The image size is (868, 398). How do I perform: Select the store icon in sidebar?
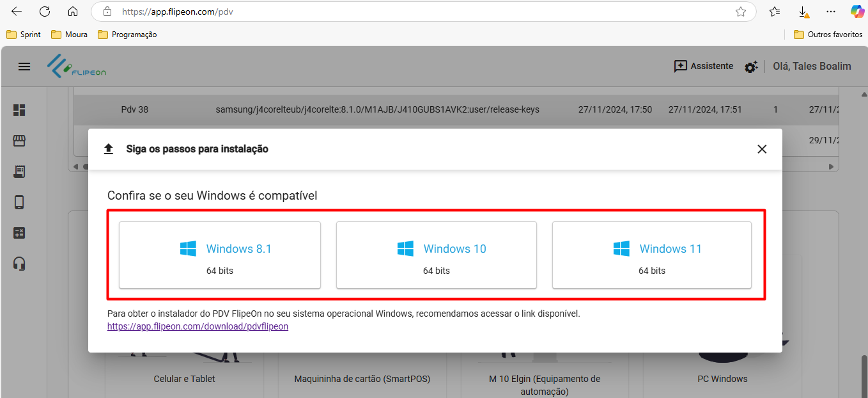[19, 141]
